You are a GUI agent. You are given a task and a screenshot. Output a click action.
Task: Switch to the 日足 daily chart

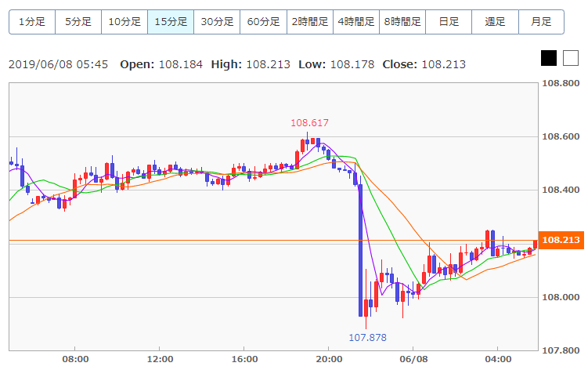point(449,22)
